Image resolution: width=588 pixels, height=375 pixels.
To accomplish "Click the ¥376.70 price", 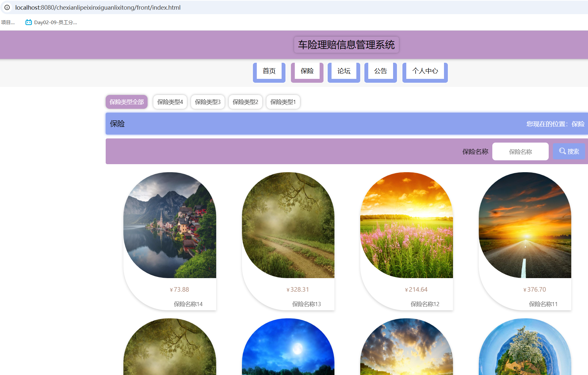I will [535, 290].
